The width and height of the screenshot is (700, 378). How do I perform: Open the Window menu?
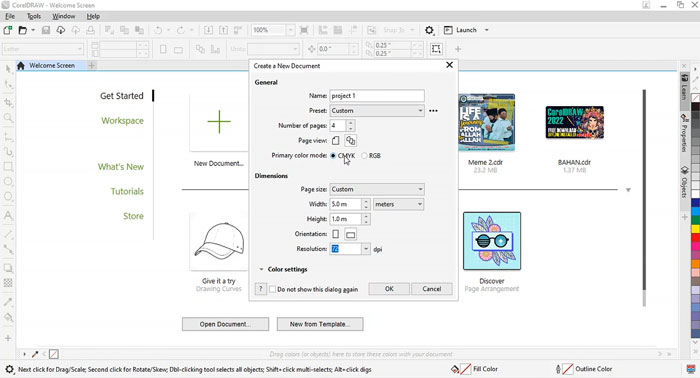[x=63, y=16]
